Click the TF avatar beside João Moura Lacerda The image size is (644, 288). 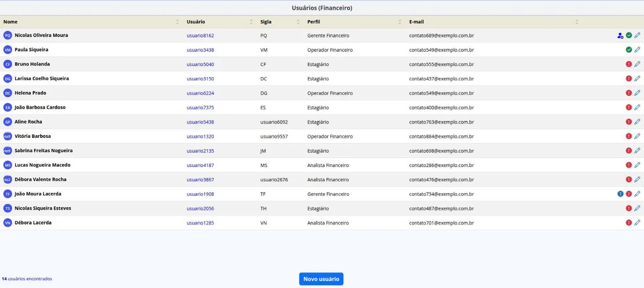(x=7, y=194)
